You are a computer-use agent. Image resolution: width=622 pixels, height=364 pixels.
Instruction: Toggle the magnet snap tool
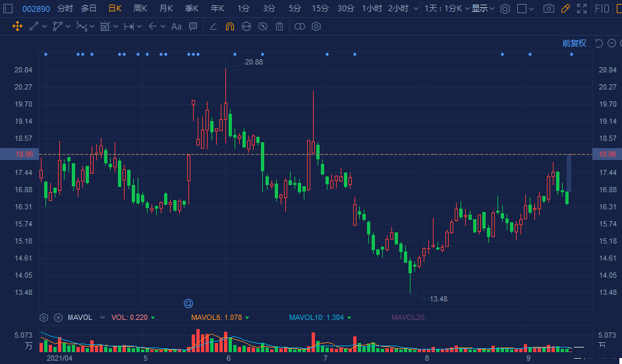pos(230,26)
